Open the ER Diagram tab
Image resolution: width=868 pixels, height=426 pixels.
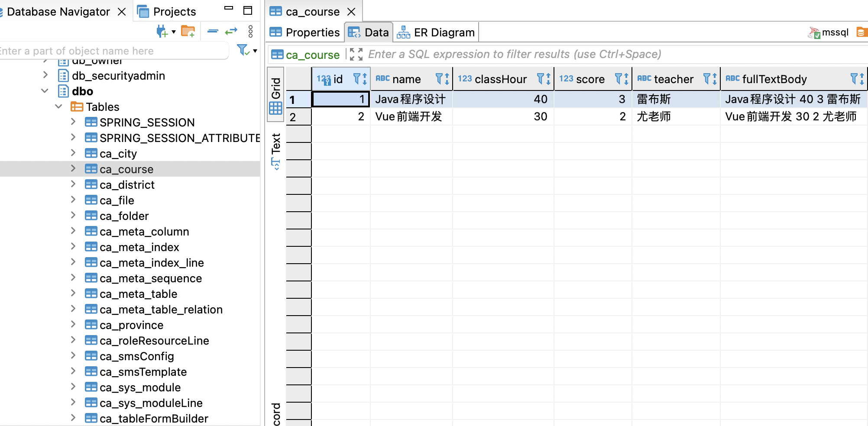click(x=437, y=32)
